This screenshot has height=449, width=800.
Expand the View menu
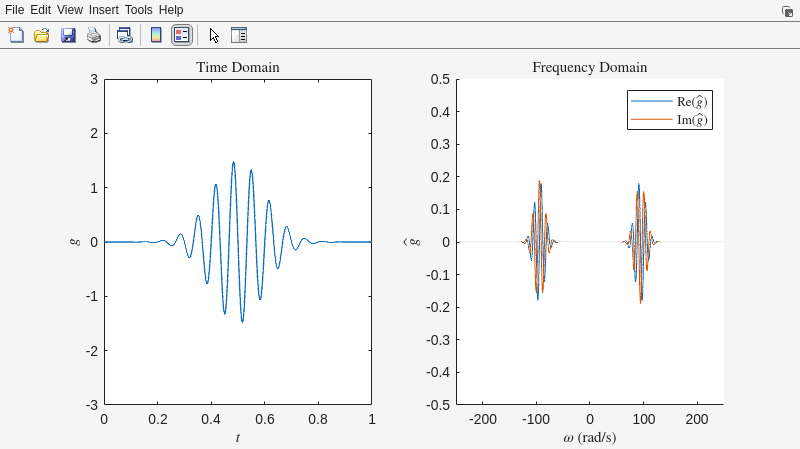coord(70,10)
